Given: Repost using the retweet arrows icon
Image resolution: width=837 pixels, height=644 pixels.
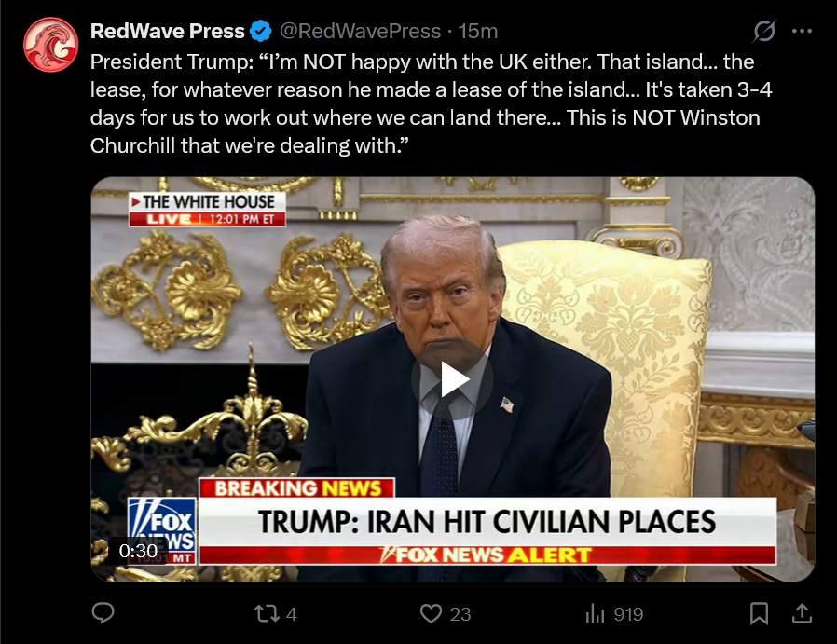Looking at the screenshot, I should coord(267,613).
